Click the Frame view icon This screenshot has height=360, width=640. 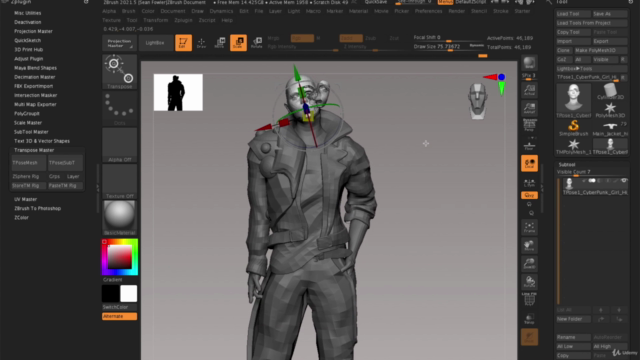pos(529,227)
